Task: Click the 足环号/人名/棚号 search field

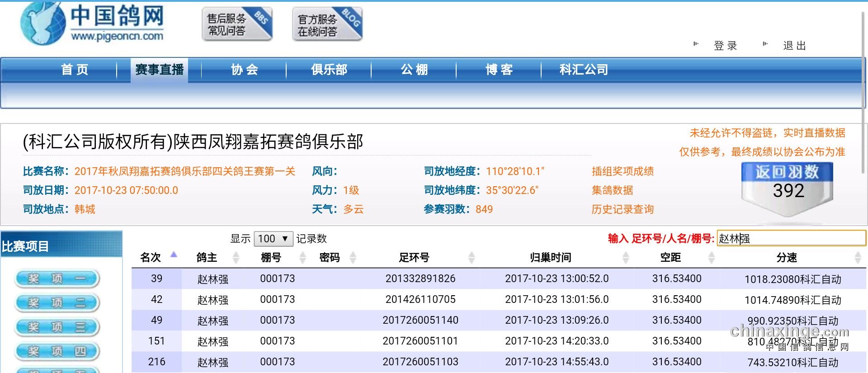Action: coord(791,238)
